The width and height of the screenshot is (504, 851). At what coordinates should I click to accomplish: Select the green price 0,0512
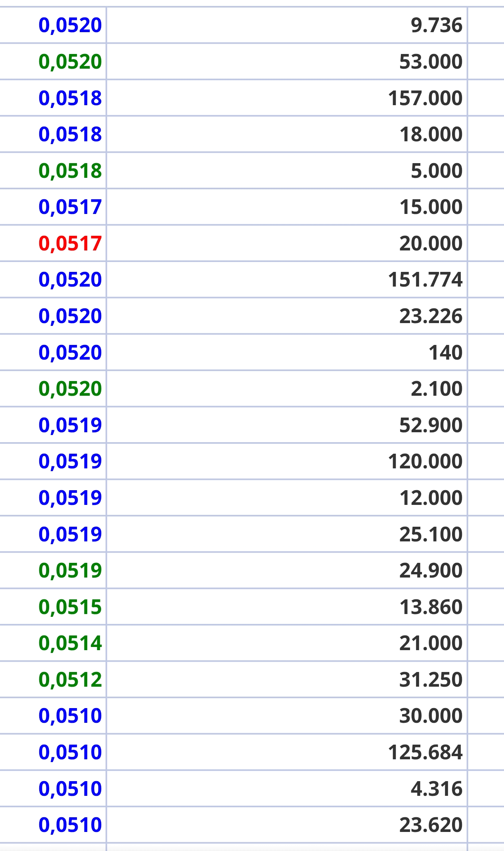click(70, 680)
